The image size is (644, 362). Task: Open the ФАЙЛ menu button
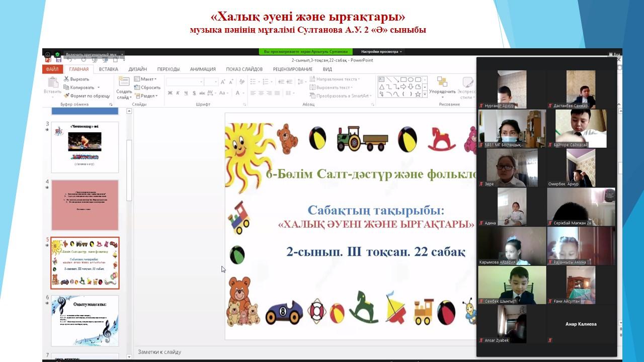(52, 69)
